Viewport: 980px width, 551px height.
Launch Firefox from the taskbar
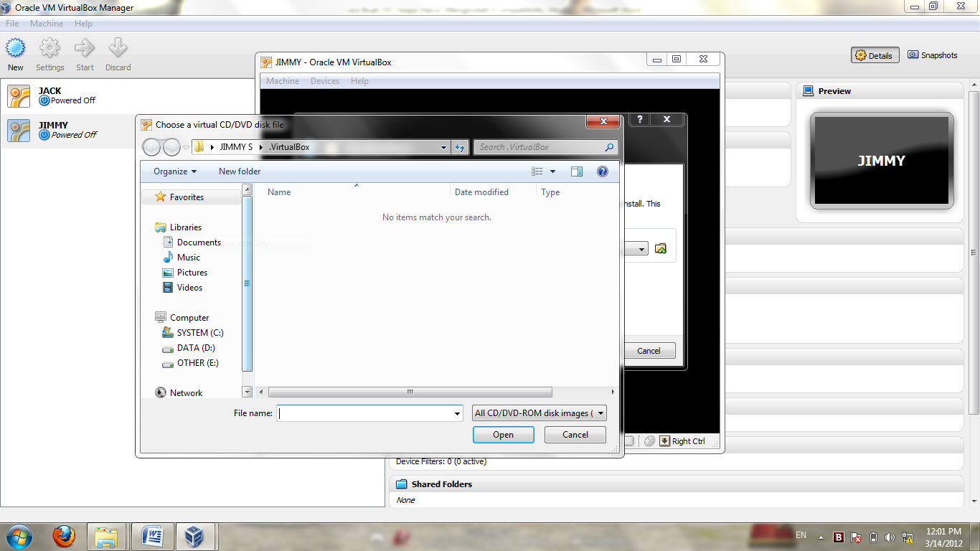click(65, 537)
